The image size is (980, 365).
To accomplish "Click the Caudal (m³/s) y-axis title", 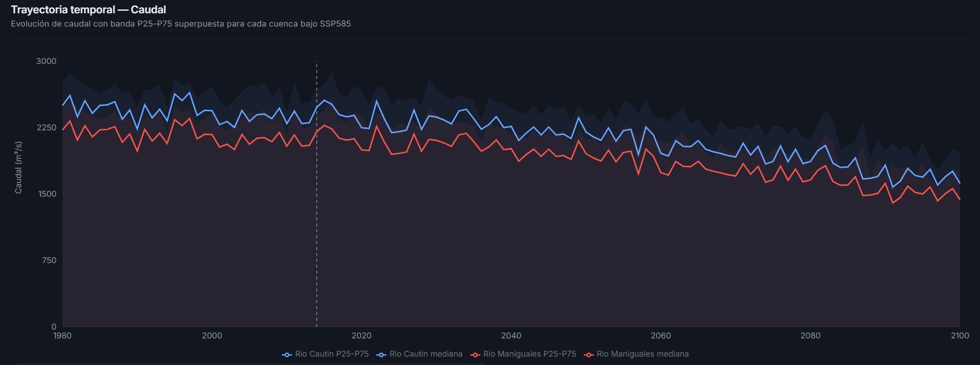I will coord(19,168).
